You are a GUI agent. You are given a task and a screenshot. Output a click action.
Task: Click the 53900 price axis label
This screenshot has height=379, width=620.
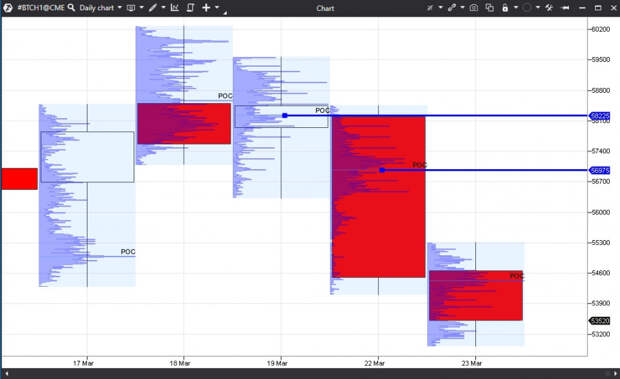601,304
